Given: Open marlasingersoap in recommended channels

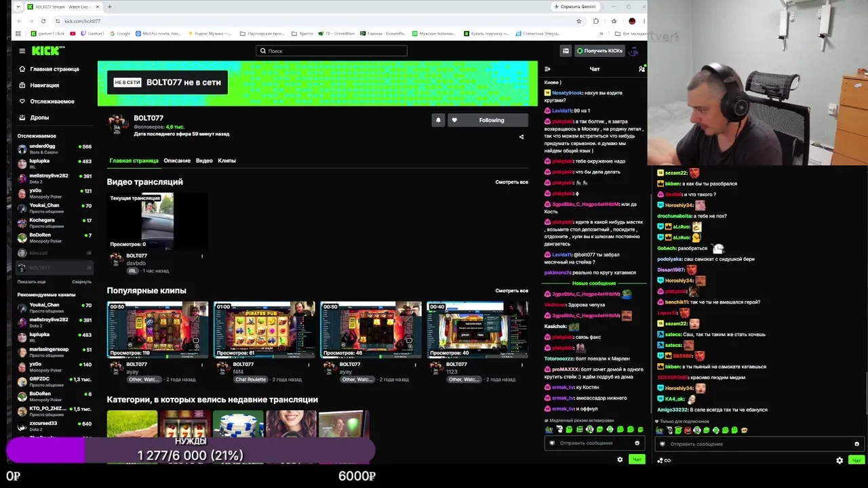Looking at the screenshot, I should pyautogui.click(x=54, y=352).
